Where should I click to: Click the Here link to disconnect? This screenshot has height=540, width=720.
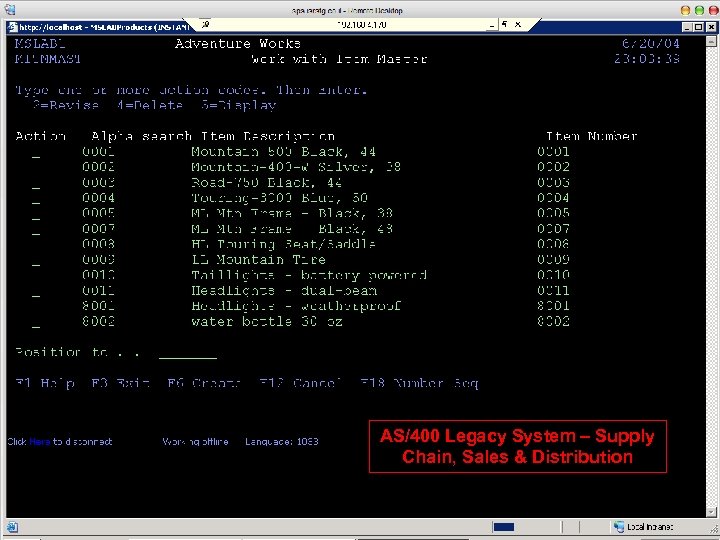click(39, 442)
